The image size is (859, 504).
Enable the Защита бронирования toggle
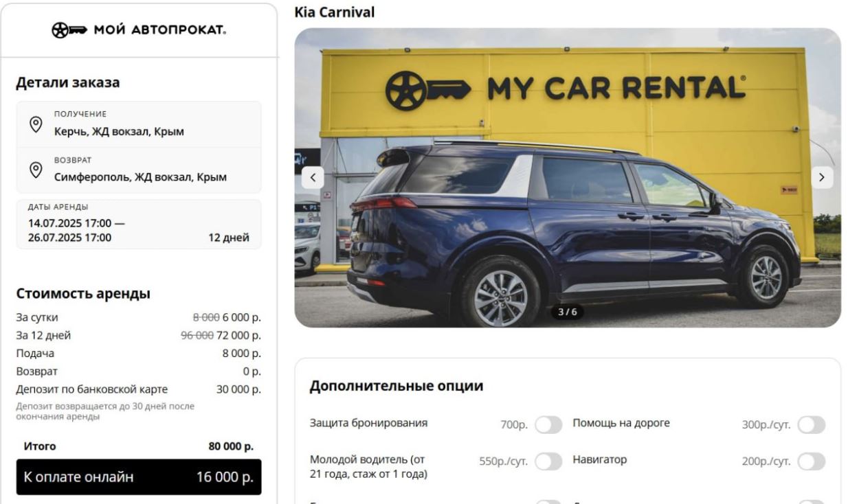click(x=548, y=425)
